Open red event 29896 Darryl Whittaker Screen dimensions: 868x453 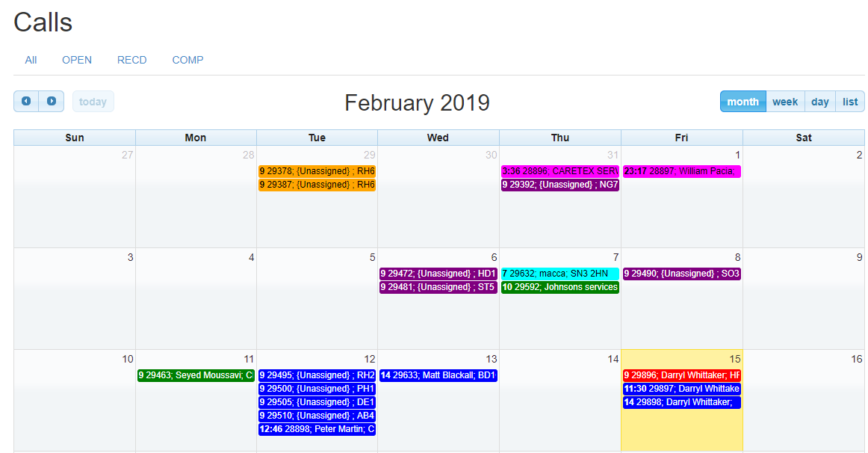[681, 375]
